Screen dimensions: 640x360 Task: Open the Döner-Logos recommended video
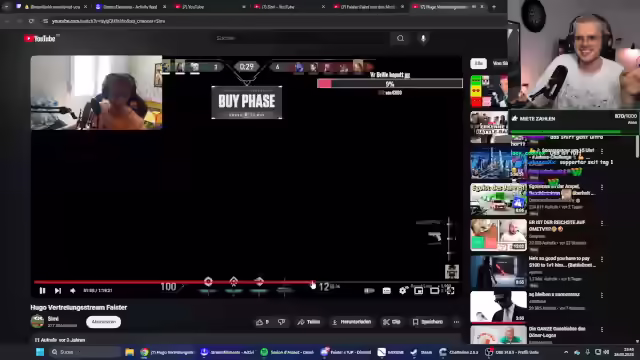click(x=498, y=335)
